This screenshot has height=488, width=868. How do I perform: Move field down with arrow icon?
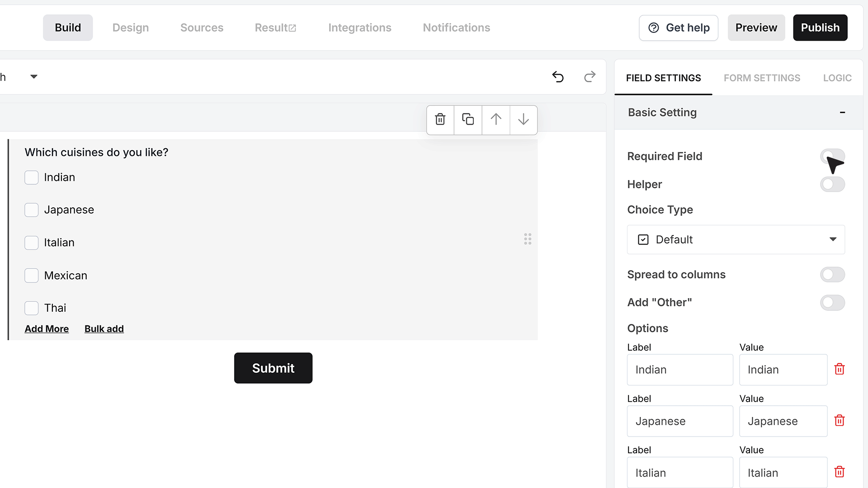524,120
